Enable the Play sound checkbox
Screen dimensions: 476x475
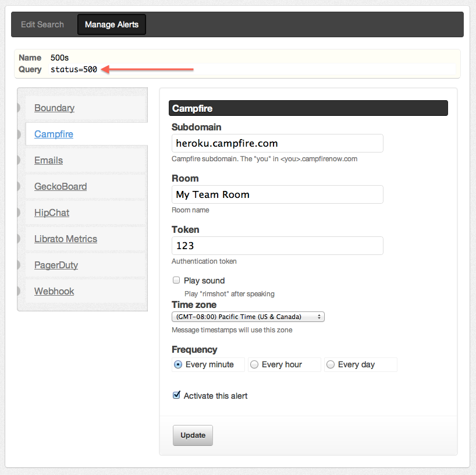176,280
